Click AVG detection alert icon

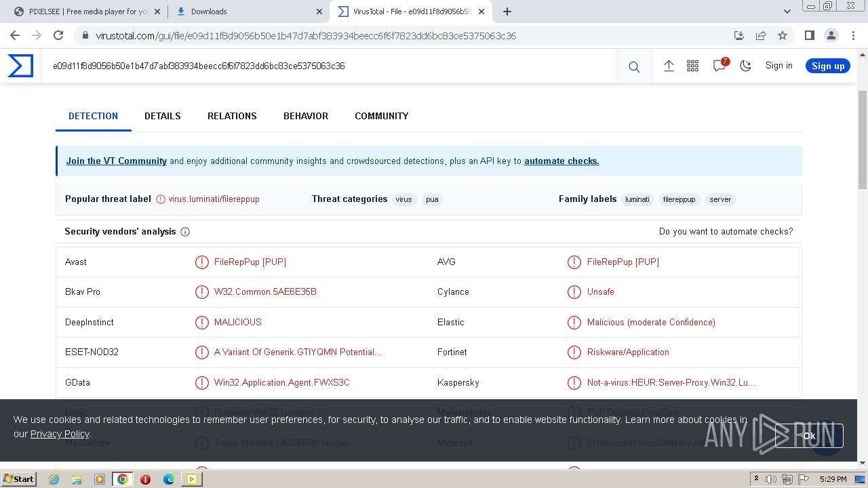(574, 262)
